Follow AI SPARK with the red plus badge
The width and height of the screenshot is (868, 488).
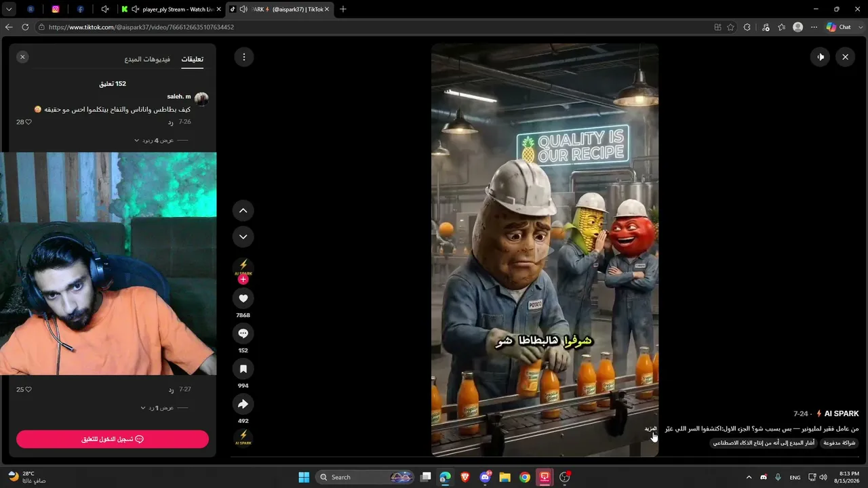pos(243,279)
